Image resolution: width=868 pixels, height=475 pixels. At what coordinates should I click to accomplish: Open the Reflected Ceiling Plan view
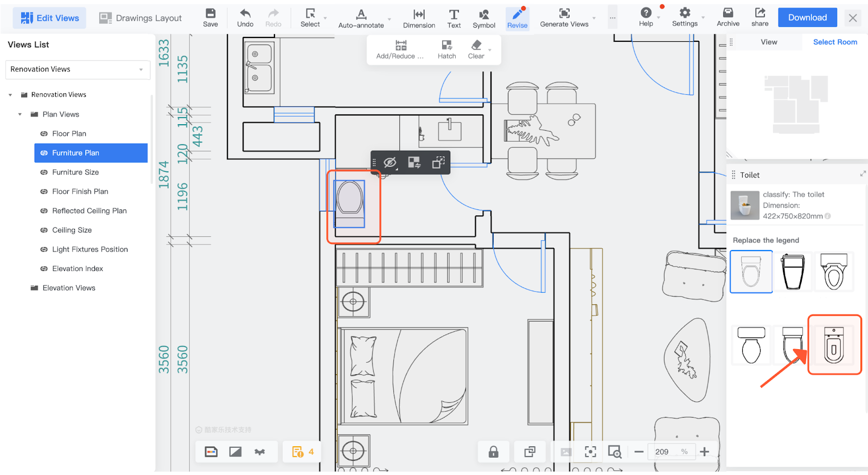pos(89,211)
